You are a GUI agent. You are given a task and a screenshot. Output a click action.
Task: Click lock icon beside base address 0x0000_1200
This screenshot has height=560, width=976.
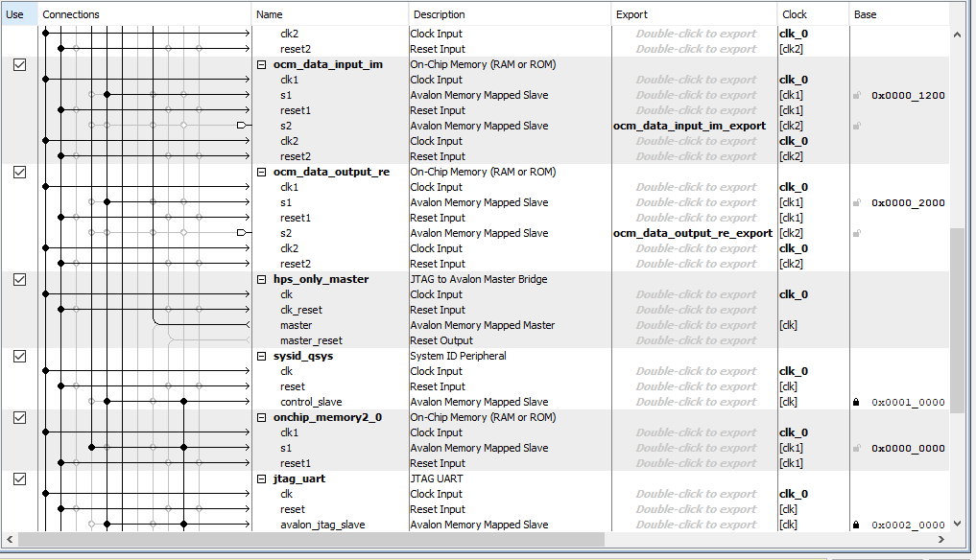click(856, 95)
